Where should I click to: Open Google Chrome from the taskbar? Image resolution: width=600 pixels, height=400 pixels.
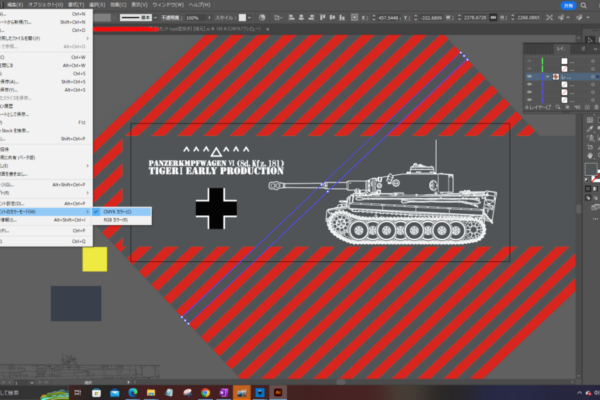click(x=205, y=393)
